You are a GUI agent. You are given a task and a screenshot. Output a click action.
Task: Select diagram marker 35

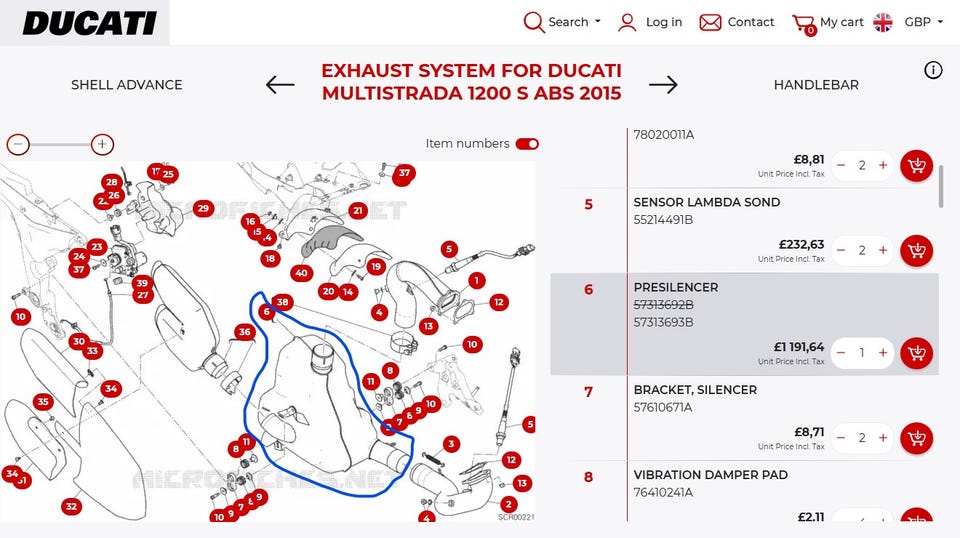[42, 402]
